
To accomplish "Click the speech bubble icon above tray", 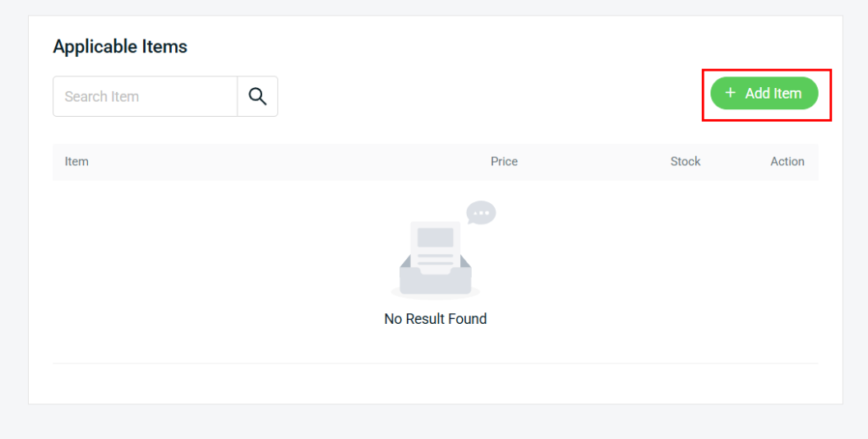I will click(481, 212).
